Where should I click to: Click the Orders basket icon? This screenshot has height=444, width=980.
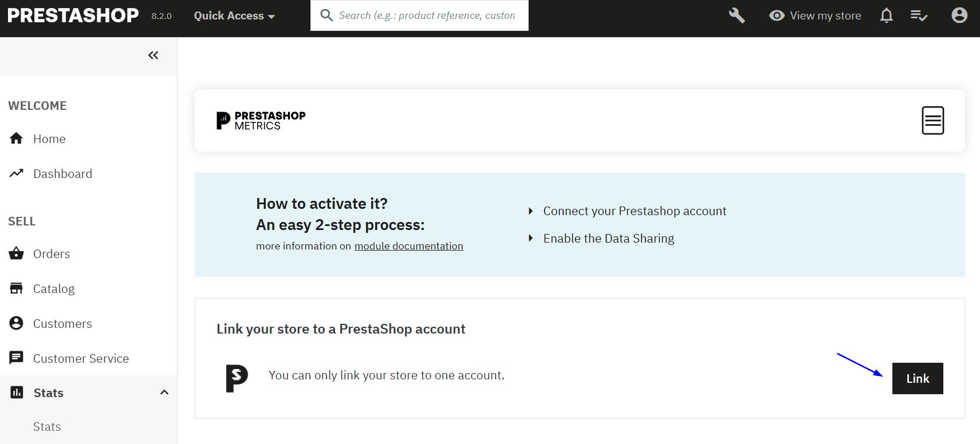pyautogui.click(x=17, y=253)
